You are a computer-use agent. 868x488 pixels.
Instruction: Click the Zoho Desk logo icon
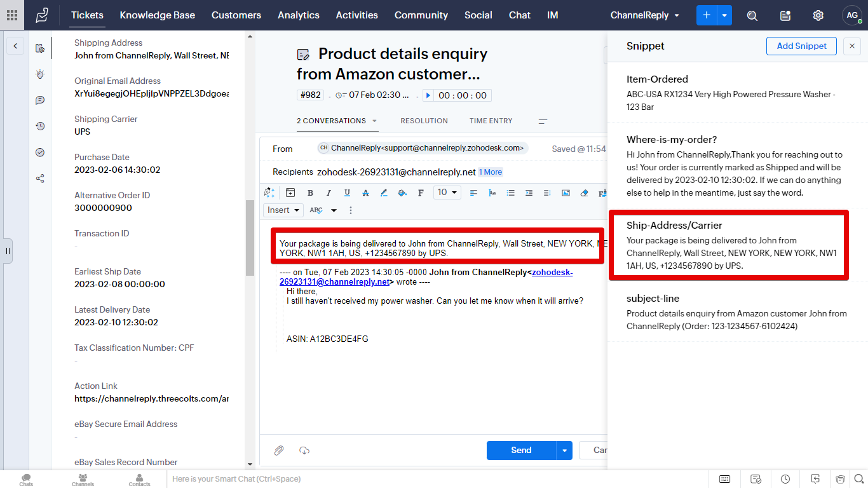pos(42,15)
